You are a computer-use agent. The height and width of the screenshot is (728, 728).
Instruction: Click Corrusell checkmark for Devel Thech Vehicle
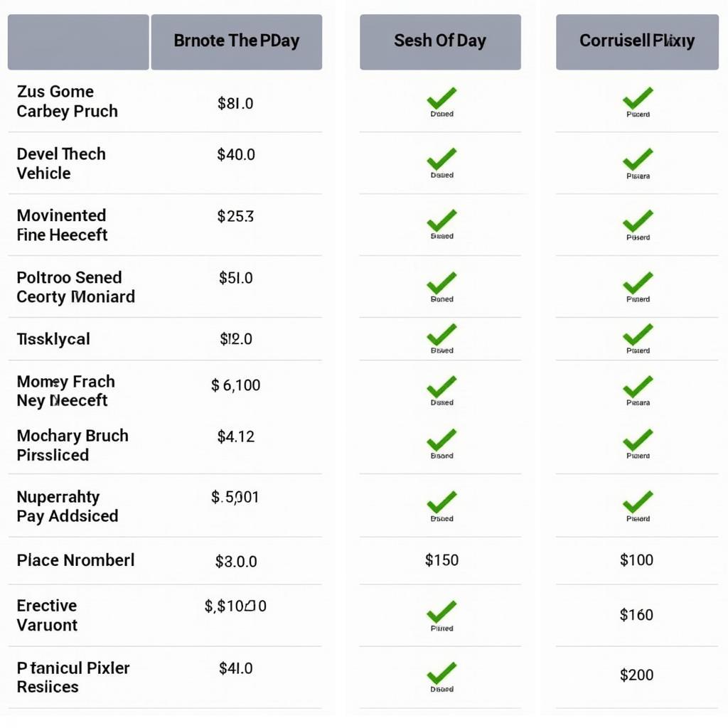[638, 159]
